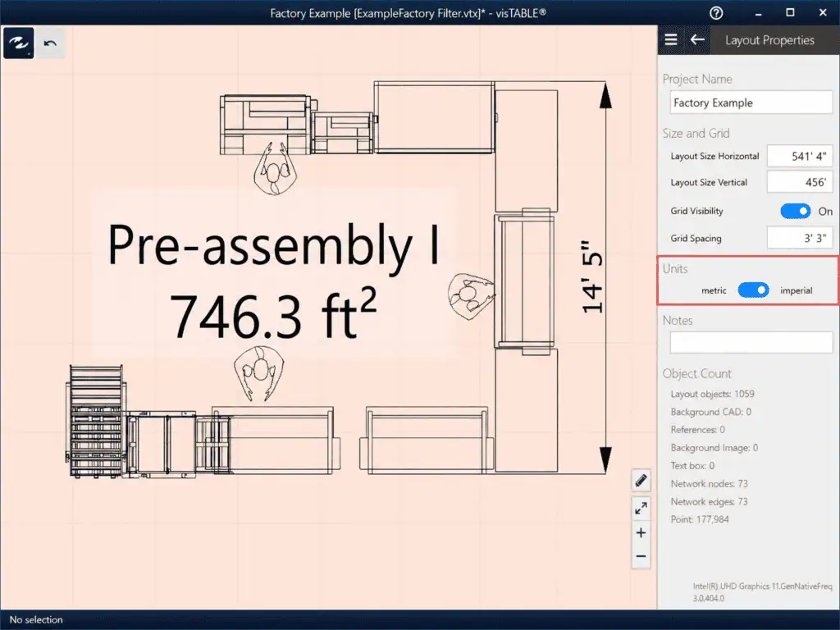The image size is (840, 630).
Task: Click "Background Image: 0" entry
Action: (x=714, y=448)
